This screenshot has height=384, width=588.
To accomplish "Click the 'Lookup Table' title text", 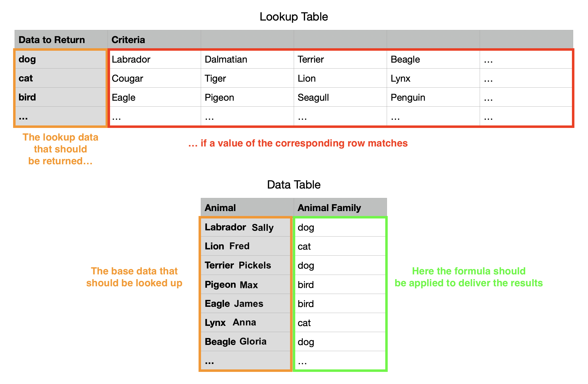I will pyautogui.click(x=294, y=17).
